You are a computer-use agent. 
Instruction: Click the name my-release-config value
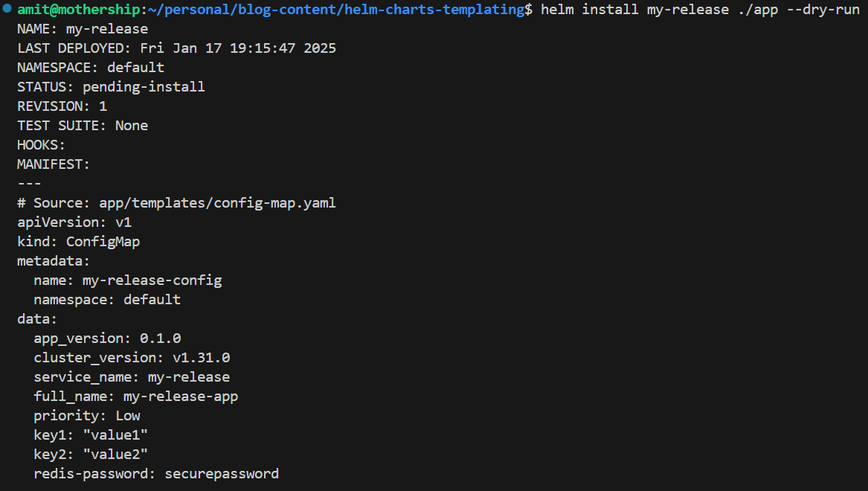[x=152, y=280]
